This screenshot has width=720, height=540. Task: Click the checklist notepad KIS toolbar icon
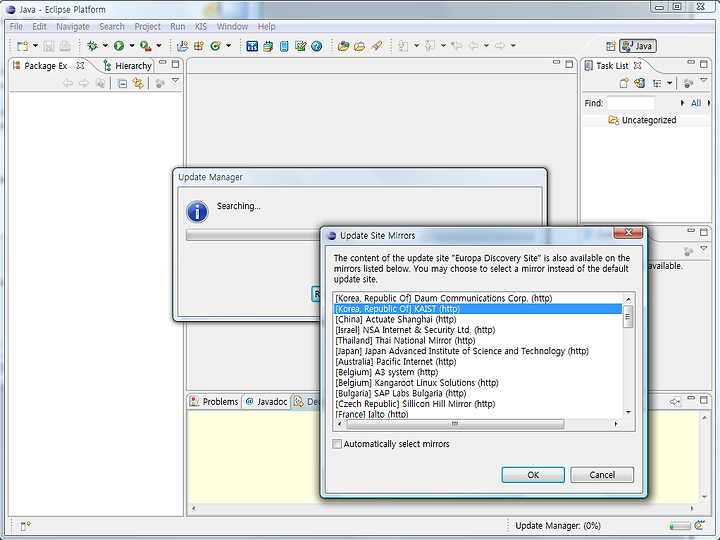point(300,46)
